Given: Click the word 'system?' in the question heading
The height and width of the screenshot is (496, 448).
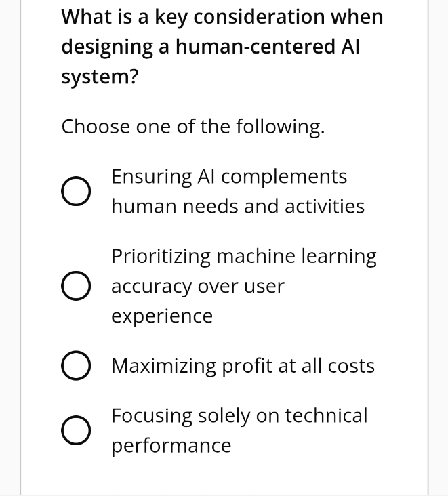Looking at the screenshot, I should click(100, 77).
